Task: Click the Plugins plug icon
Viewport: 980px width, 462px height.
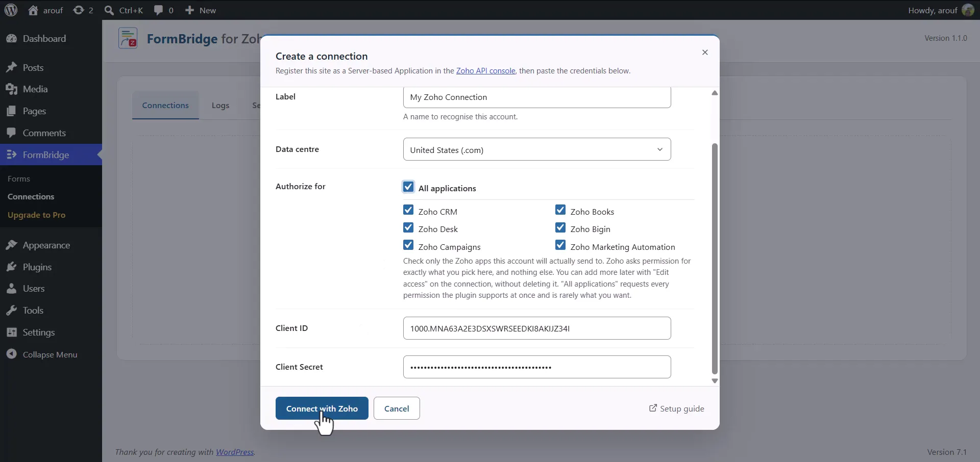Action: pyautogui.click(x=11, y=267)
